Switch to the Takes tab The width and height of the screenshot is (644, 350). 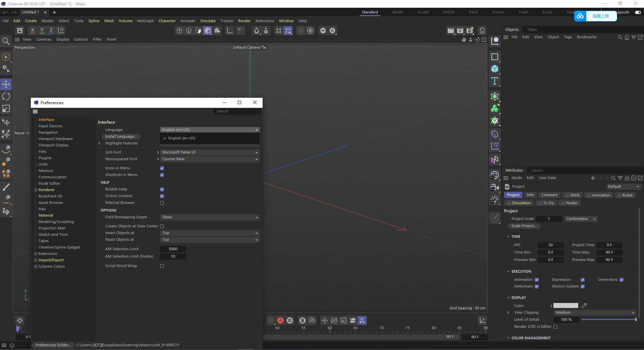[x=532, y=30]
